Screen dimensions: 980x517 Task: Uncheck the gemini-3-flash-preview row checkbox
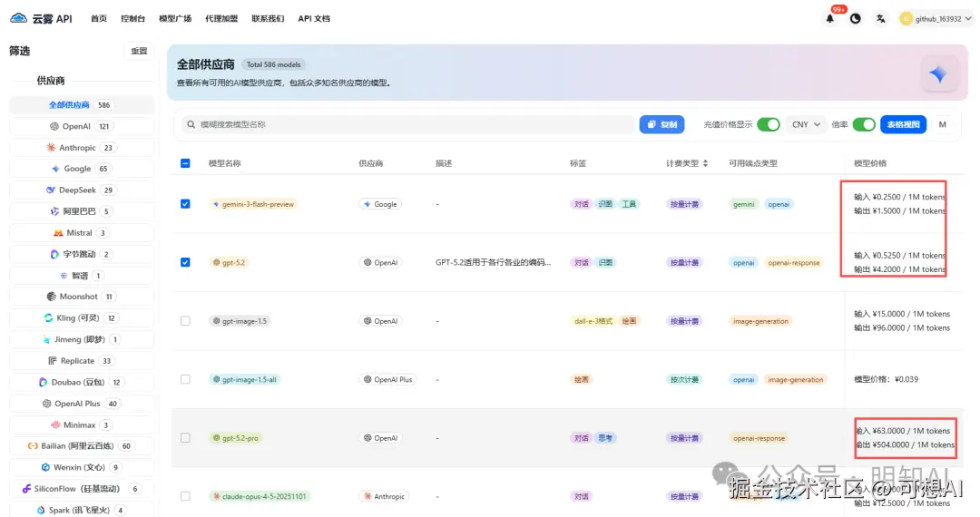coord(185,203)
